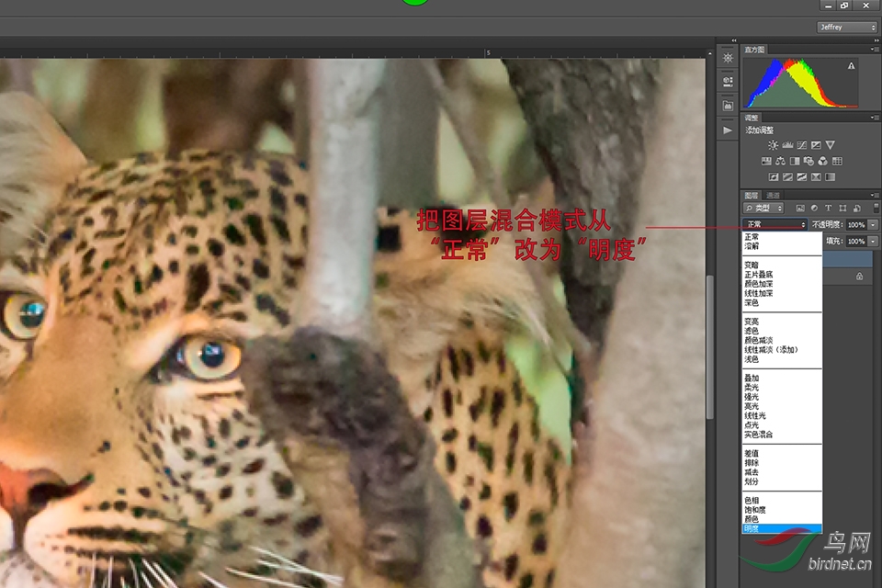Open the 不透明度 opacity slider arrow
882x588 pixels.
coord(873,224)
